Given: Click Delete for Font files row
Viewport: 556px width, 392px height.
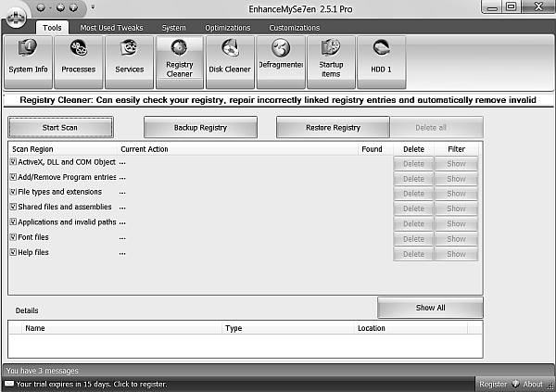Looking at the screenshot, I should pyautogui.click(x=413, y=239).
